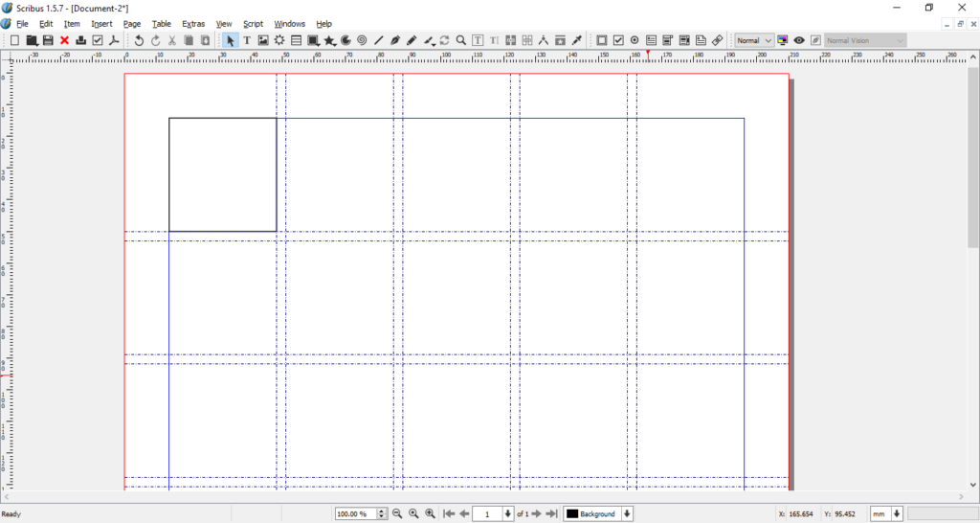Viewport: 980px width, 523px height.
Task: Select the Table tool
Action: pos(297,40)
